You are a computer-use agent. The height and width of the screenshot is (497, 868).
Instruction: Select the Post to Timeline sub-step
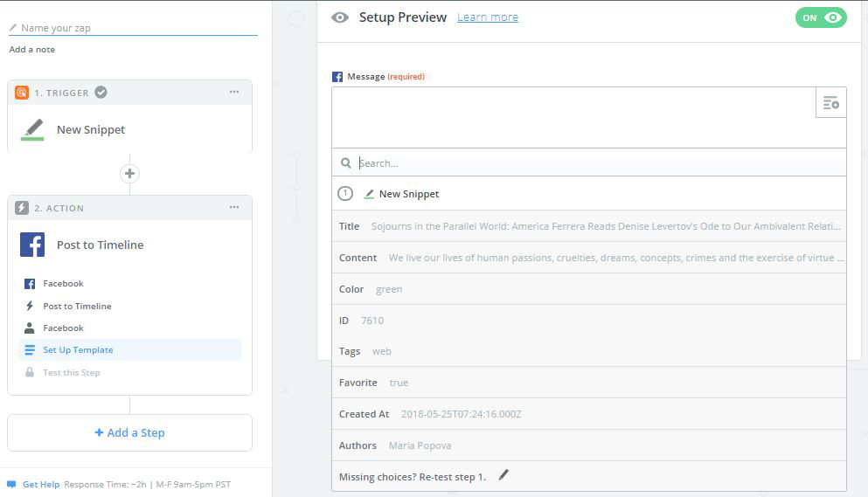[77, 306]
